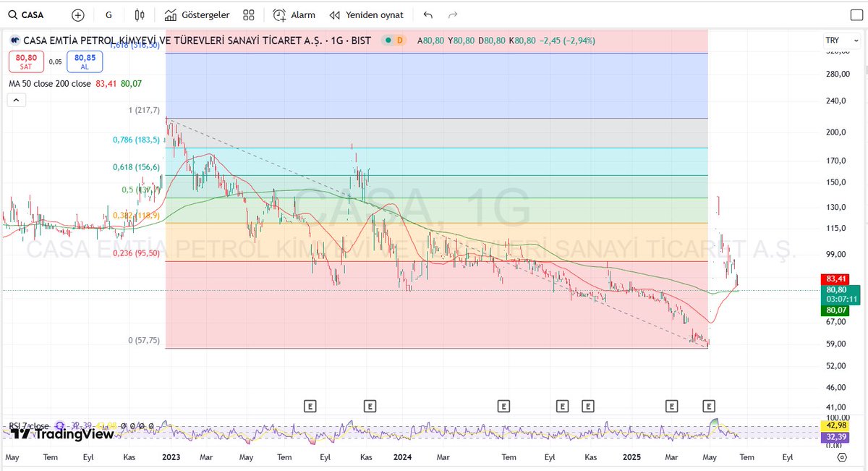
Task: Start Yeniden oynat bar replay
Action: click(366, 14)
